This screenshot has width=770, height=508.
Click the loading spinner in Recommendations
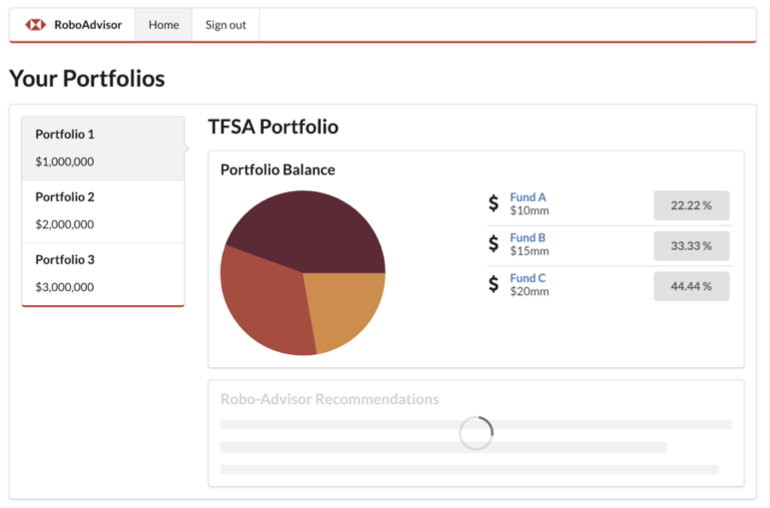coord(476,432)
